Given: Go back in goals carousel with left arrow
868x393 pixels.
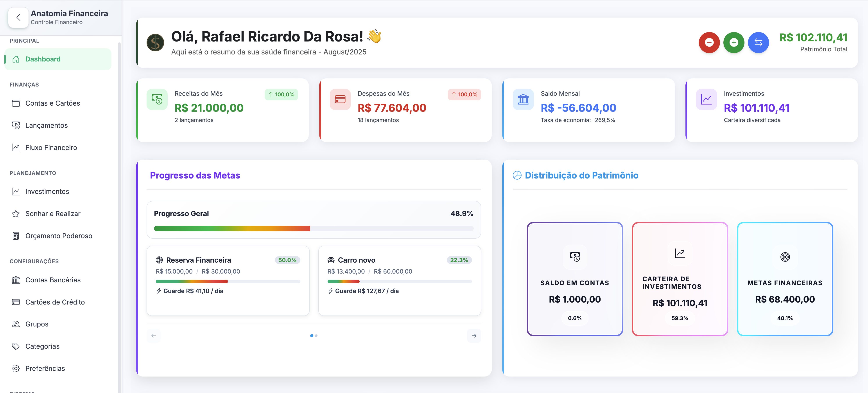Looking at the screenshot, I should [154, 335].
